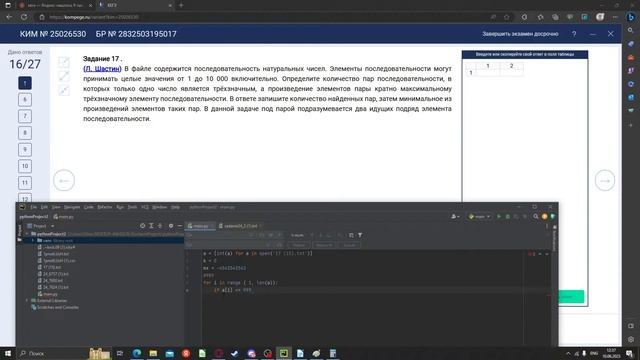Go back in browser
The image size is (640, 360).
coord(9,17)
